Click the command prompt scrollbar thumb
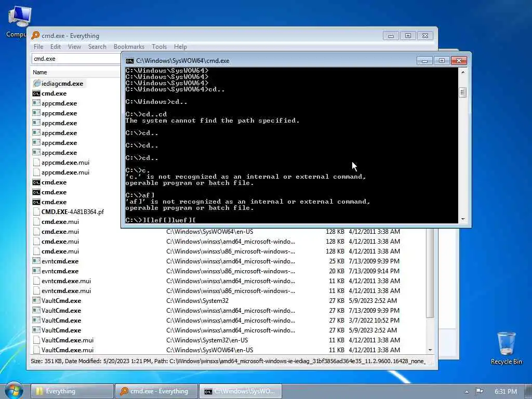 pos(463,92)
